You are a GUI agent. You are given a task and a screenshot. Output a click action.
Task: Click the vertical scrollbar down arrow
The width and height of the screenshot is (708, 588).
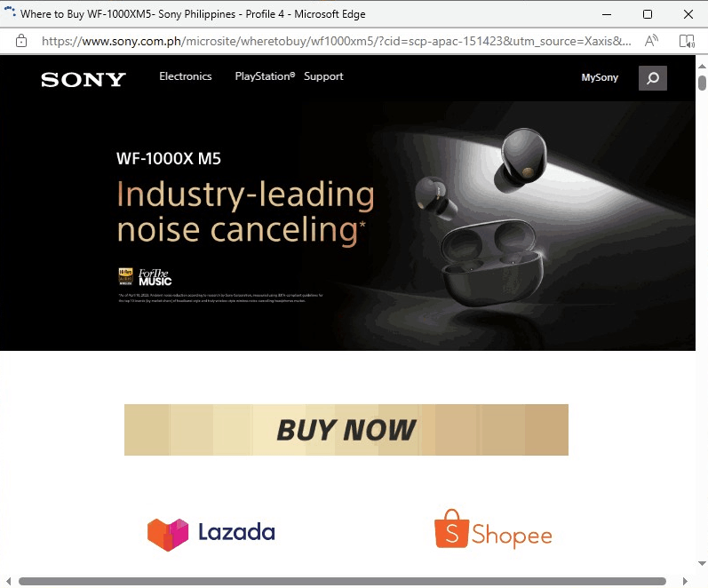click(702, 563)
